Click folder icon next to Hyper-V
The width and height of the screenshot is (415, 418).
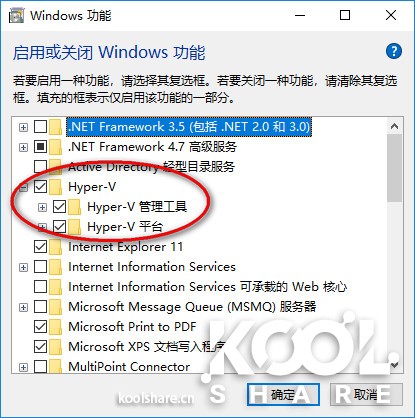[x=55, y=187]
